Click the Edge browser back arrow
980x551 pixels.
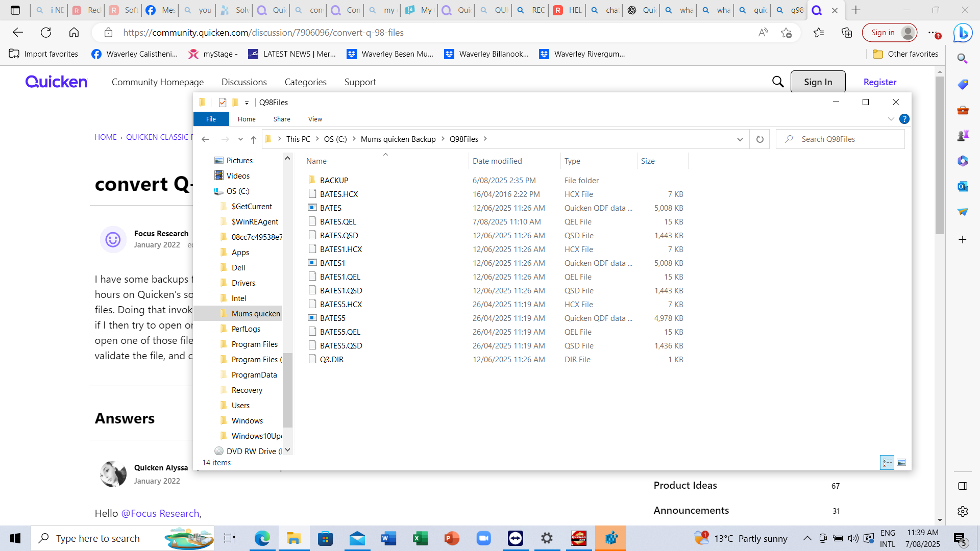(x=18, y=33)
